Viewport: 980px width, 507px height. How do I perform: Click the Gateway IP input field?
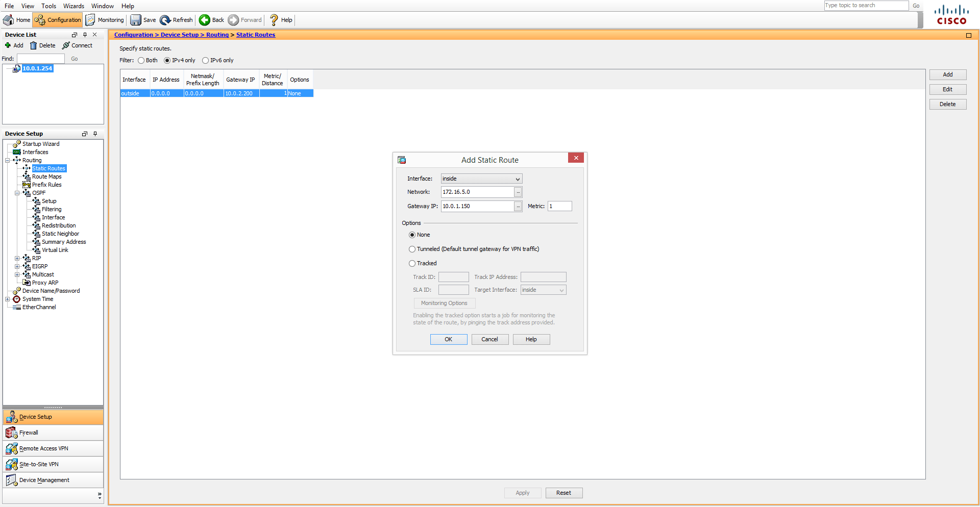tap(477, 206)
